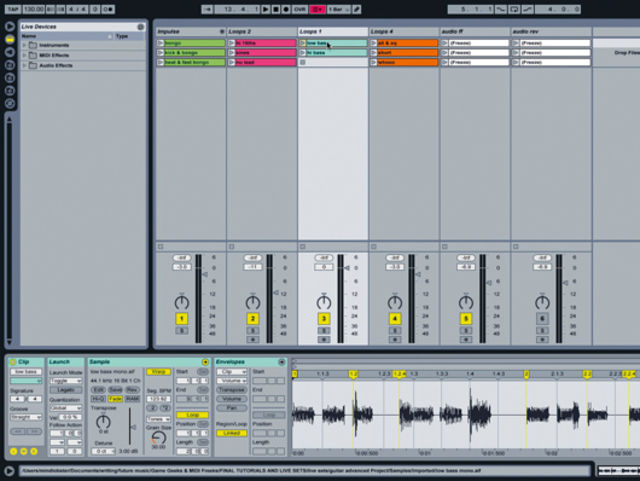Arm track 2 record button

tap(253, 340)
